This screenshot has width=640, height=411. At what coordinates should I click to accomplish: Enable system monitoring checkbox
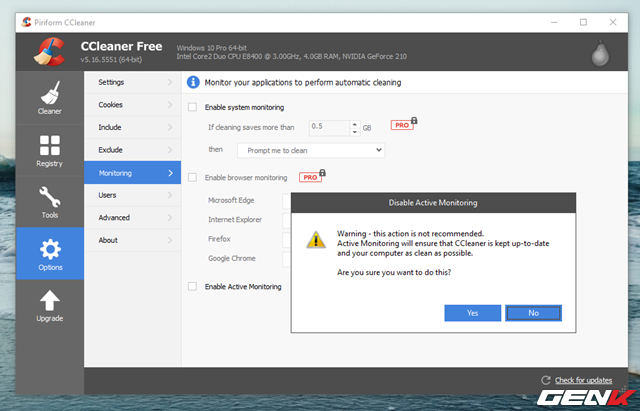[192, 107]
